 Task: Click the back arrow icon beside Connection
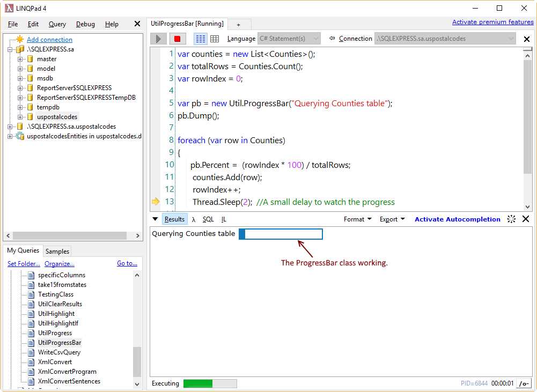pyautogui.click(x=332, y=39)
